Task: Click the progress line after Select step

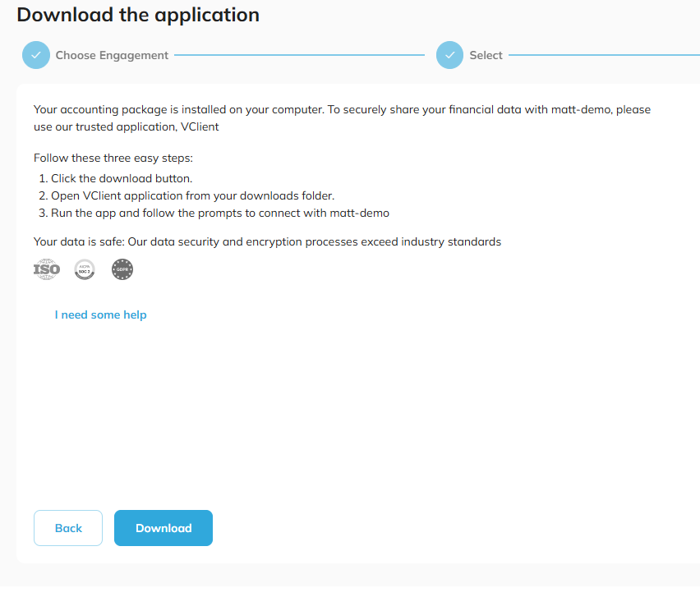Action: tap(604, 55)
